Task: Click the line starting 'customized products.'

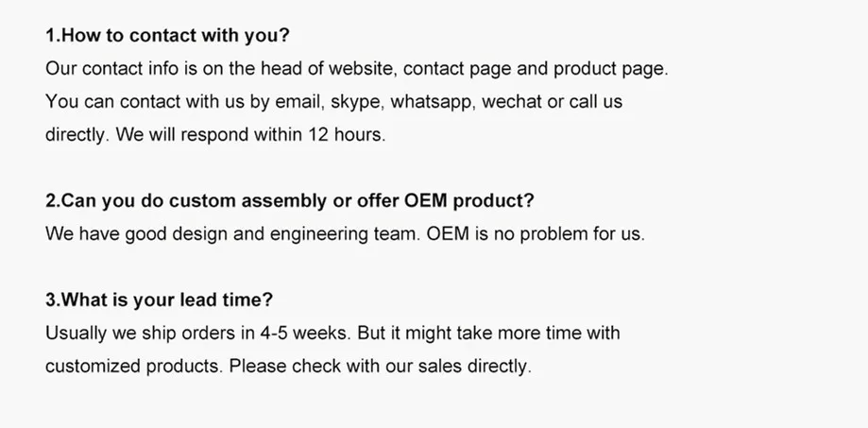Action: click(288, 367)
